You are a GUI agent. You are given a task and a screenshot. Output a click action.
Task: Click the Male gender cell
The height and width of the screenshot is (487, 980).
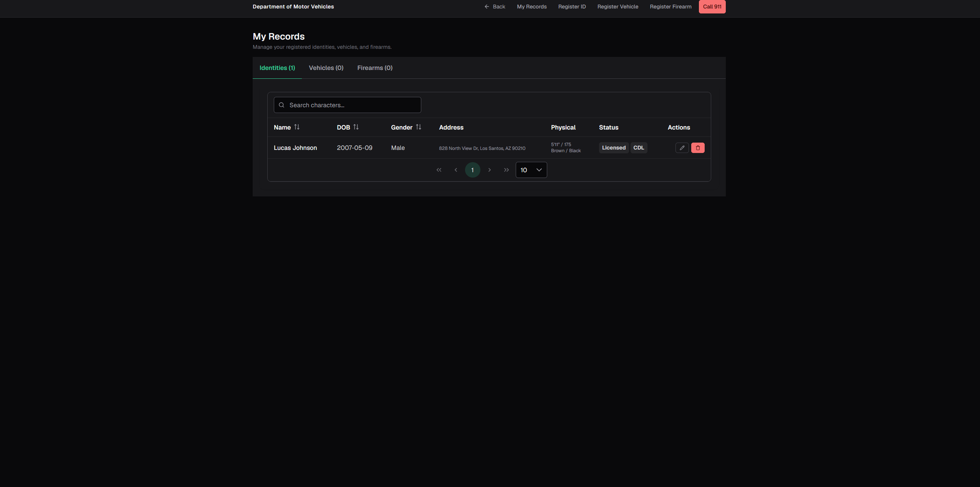coord(398,148)
